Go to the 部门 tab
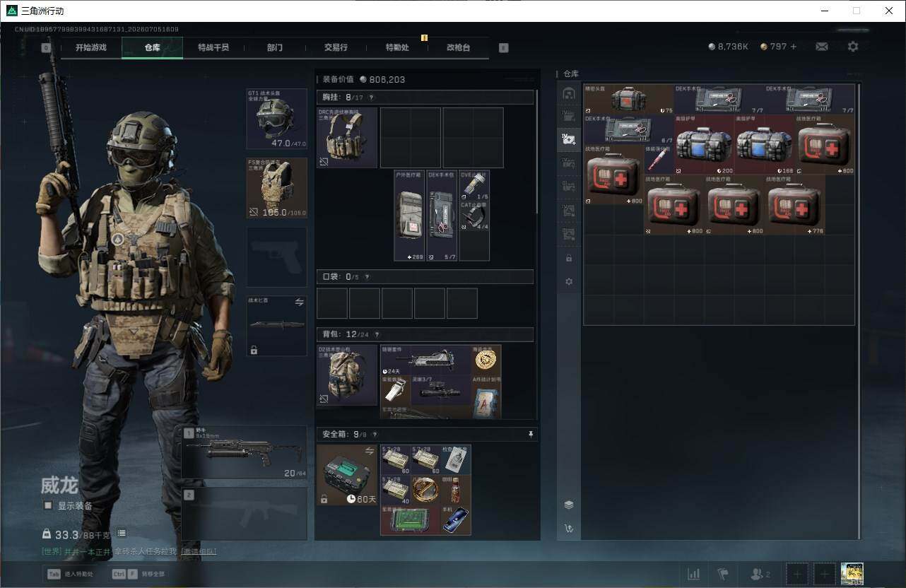906x588 pixels. click(275, 47)
